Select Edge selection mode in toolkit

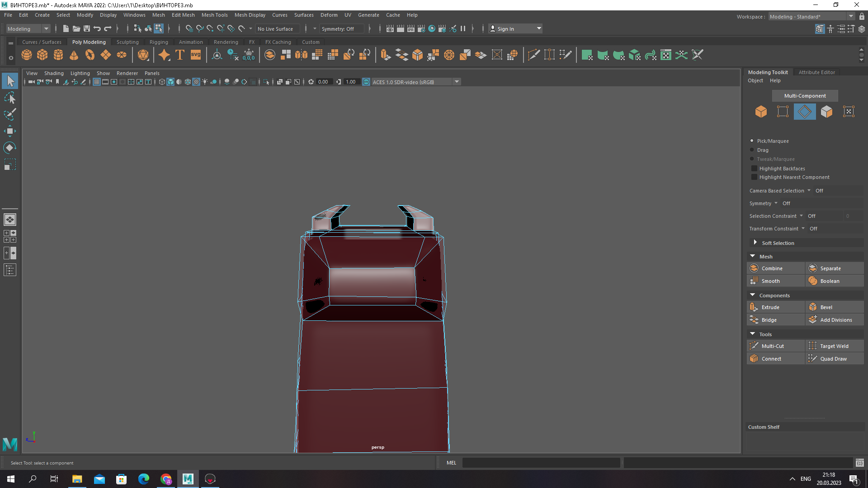[x=805, y=112]
